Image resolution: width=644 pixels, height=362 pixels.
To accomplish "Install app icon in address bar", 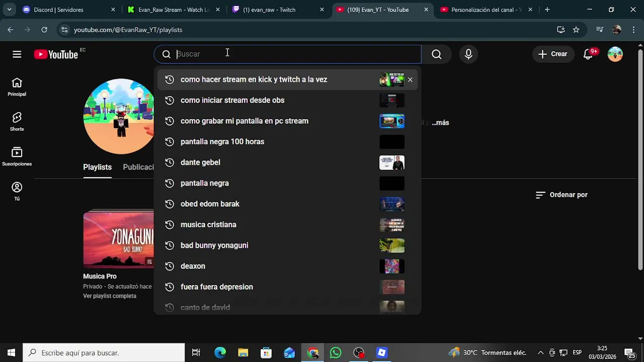I will (561, 30).
